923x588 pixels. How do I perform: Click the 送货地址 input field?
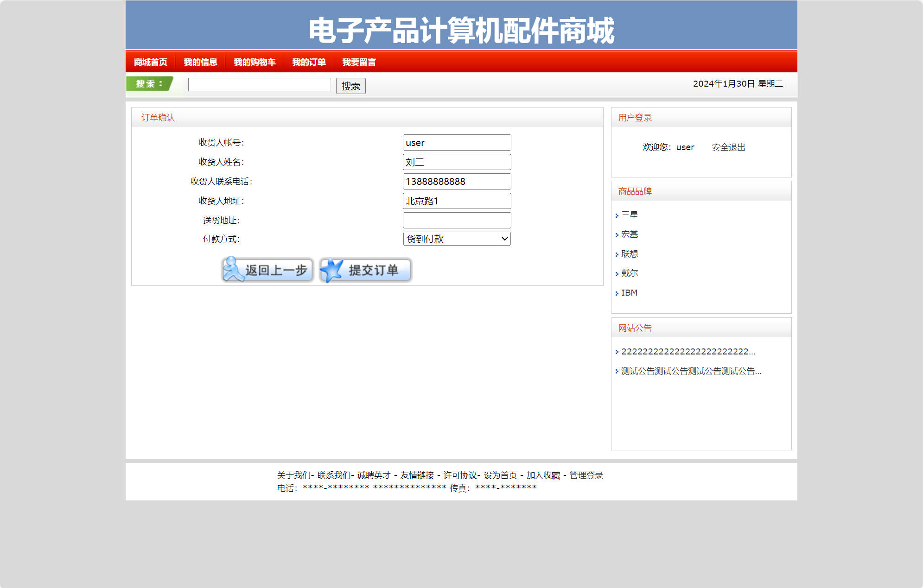(457, 220)
